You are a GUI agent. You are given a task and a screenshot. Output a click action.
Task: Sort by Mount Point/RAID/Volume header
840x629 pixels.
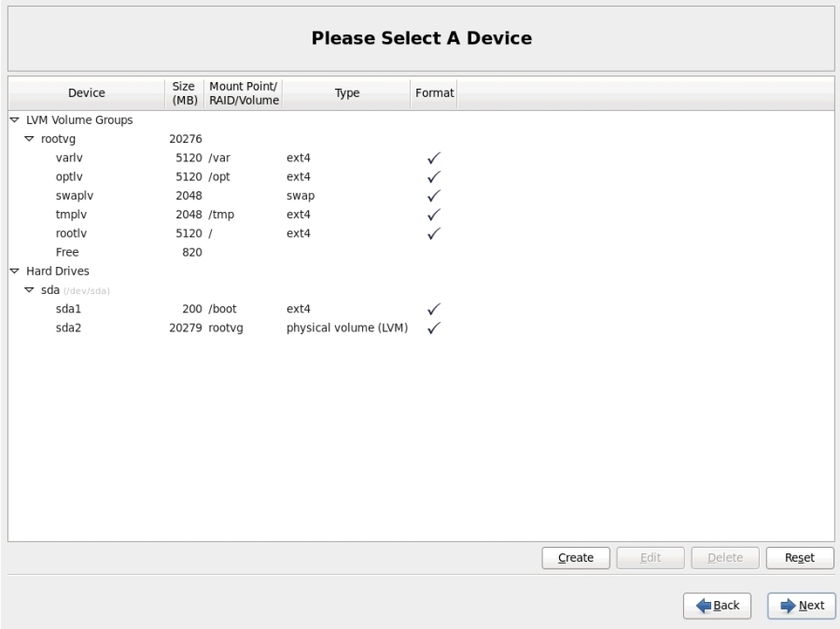point(244,93)
